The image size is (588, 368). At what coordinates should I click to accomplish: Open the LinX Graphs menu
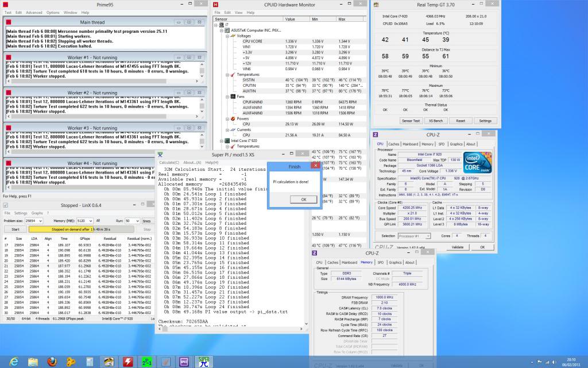coord(37,213)
